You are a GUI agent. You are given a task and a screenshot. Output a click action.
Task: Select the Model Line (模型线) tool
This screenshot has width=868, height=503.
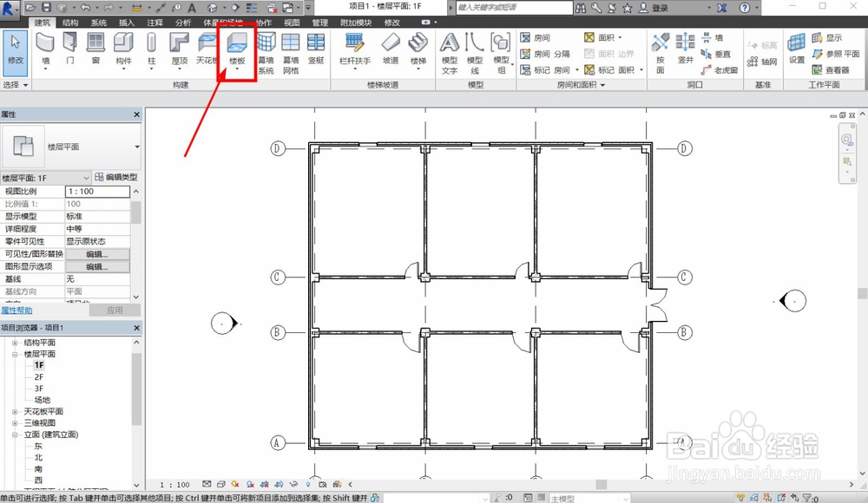[x=475, y=53]
